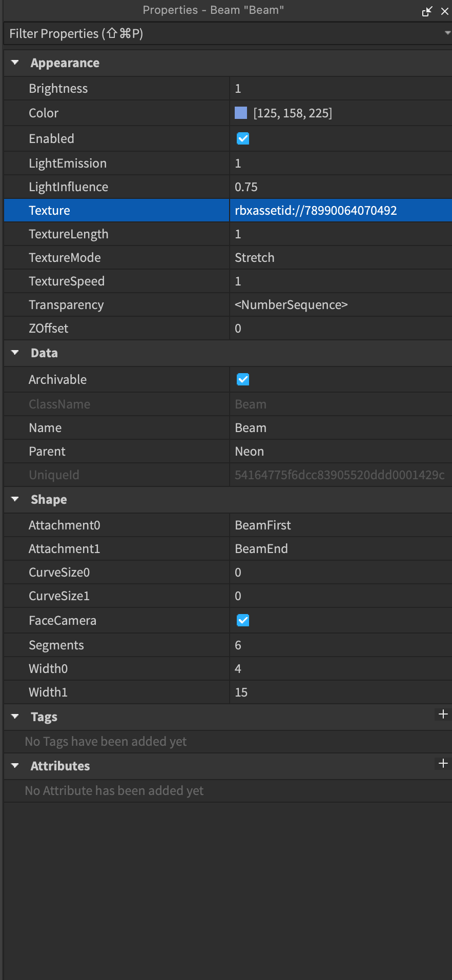Select the Width1 property label

(48, 692)
